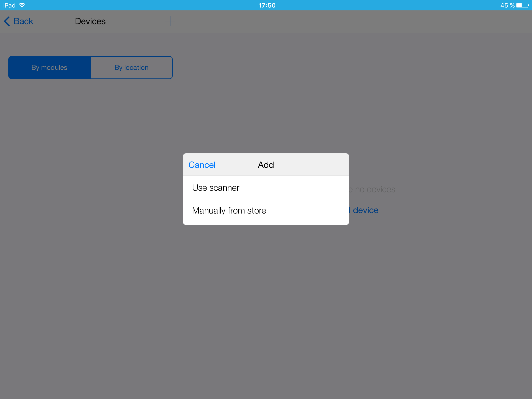This screenshot has height=399, width=532.
Task: Tap the 45 % battery percentage
Action: [x=507, y=5]
